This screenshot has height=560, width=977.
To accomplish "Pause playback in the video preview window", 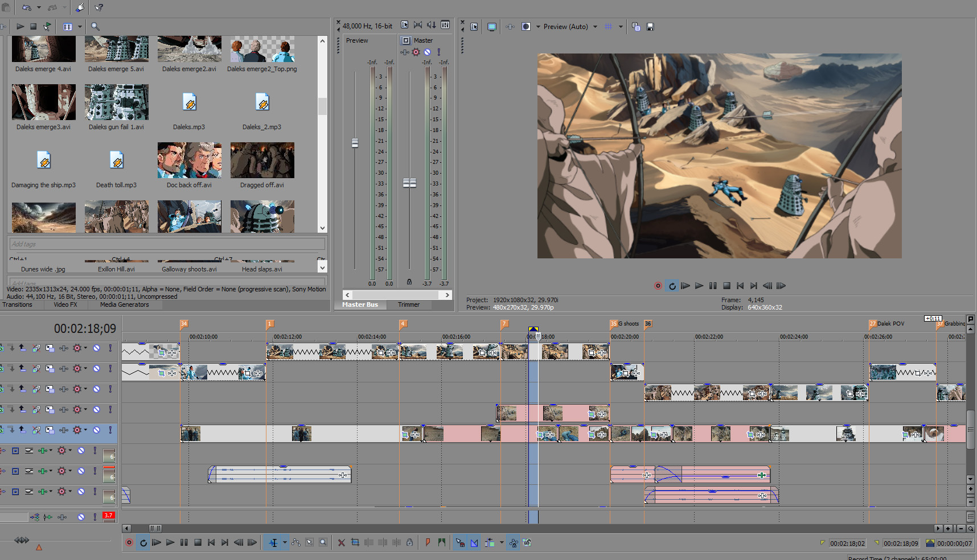I will click(x=713, y=286).
